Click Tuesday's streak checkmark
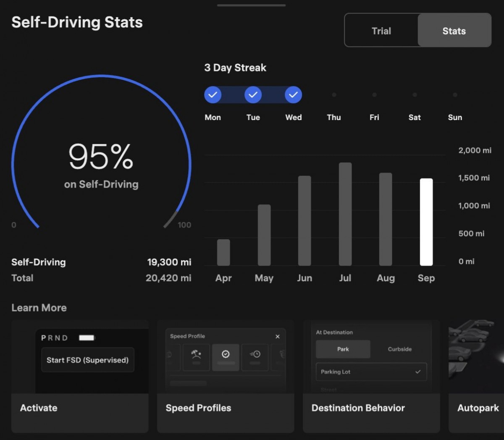504x440 pixels. [x=253, y=94]
